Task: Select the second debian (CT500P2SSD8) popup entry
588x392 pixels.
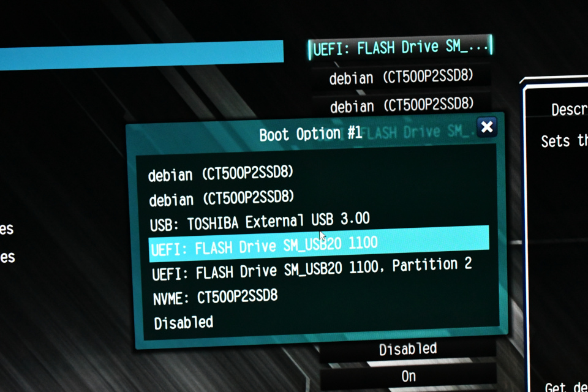Action: [222, 198]
